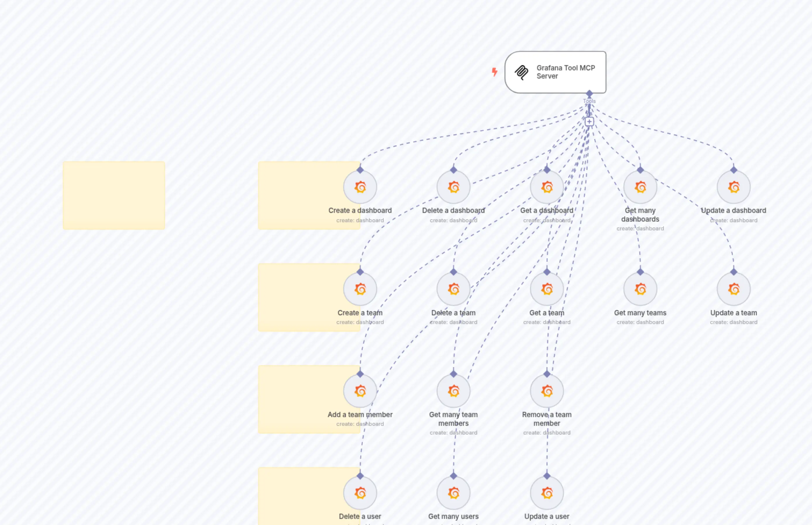
Task: Click the Get many teams node icon
Action: click(640, 289)
